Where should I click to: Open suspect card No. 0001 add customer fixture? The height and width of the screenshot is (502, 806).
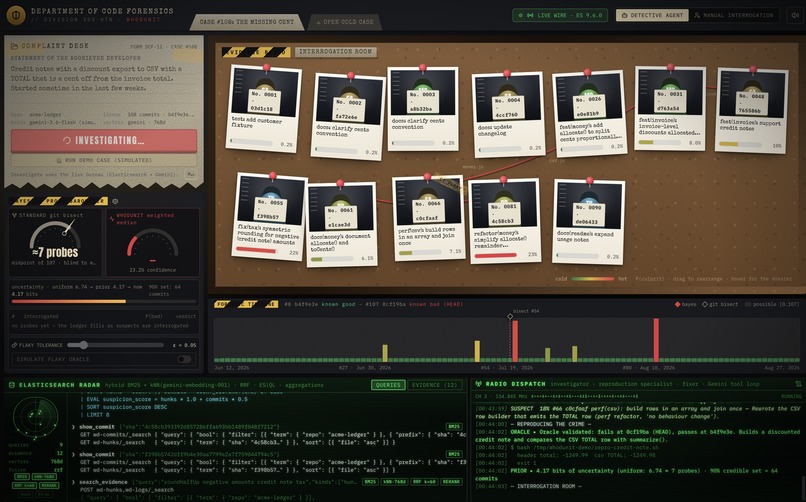coord(263,108)
